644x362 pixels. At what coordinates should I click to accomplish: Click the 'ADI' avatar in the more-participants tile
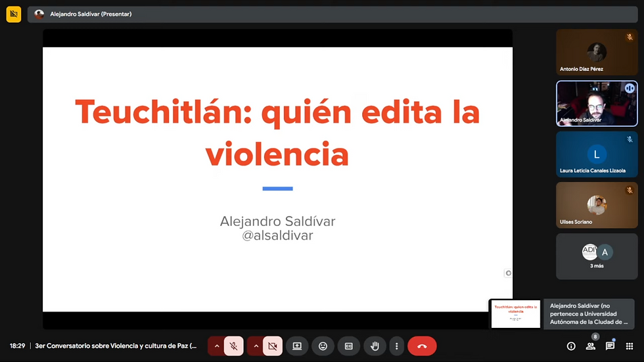pyautogui.click(x=589, y=252)
